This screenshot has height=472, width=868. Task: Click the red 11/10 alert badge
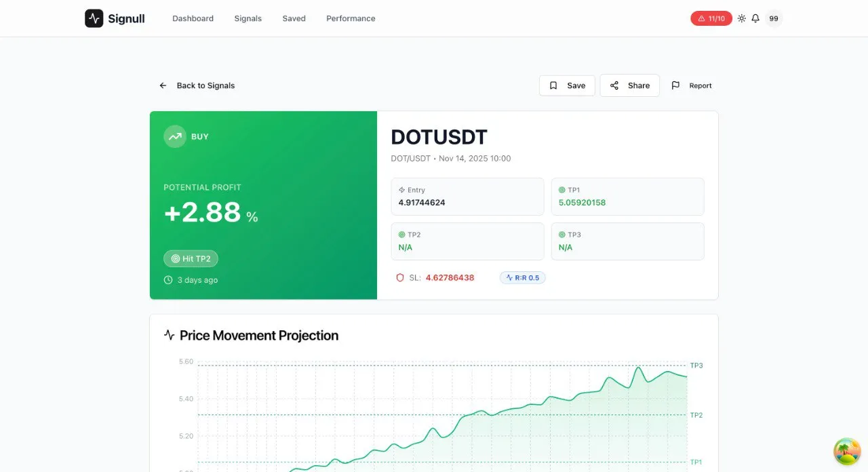click(711, 18)
